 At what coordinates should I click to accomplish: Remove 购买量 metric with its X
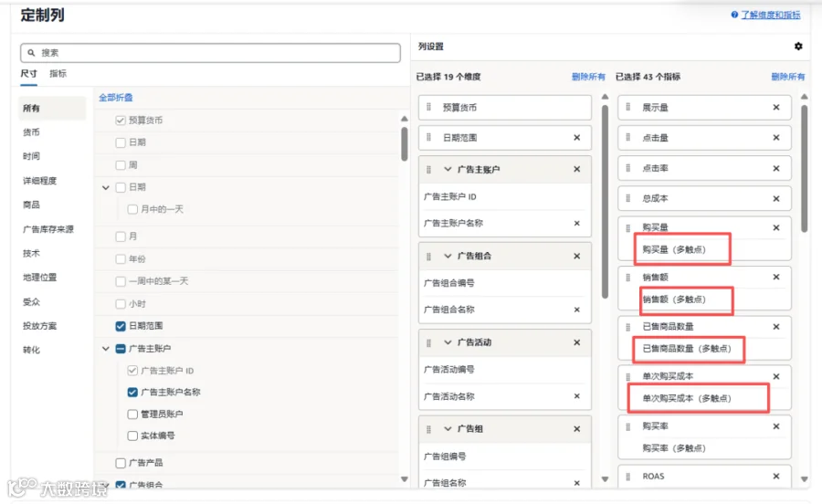776,227
